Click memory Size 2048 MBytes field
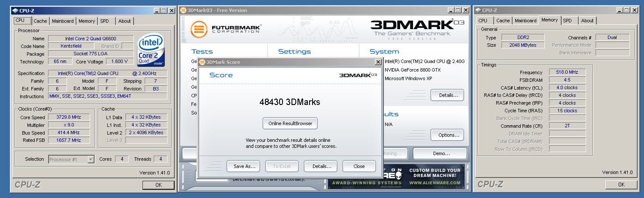 [x=522, y=45]
